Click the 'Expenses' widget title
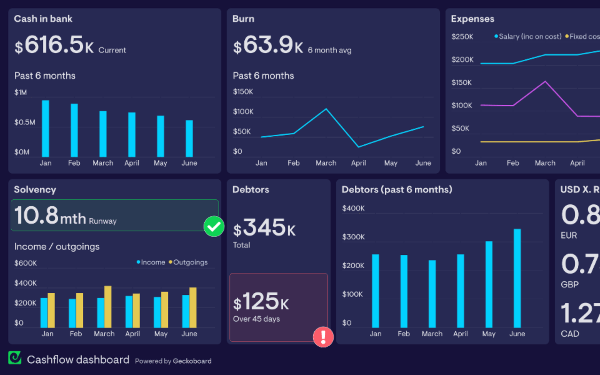 point(473,19)
